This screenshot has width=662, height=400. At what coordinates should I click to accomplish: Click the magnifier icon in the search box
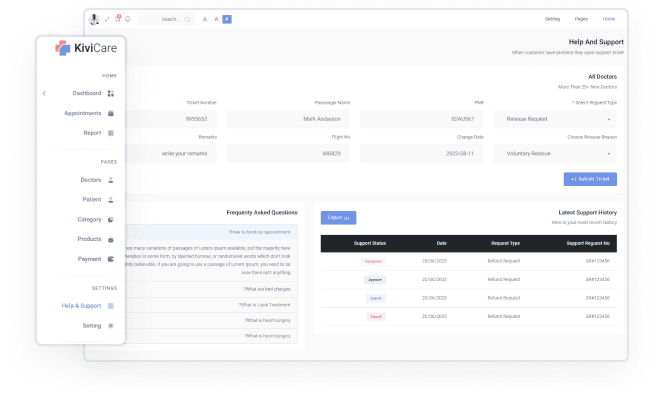[187, 19]
